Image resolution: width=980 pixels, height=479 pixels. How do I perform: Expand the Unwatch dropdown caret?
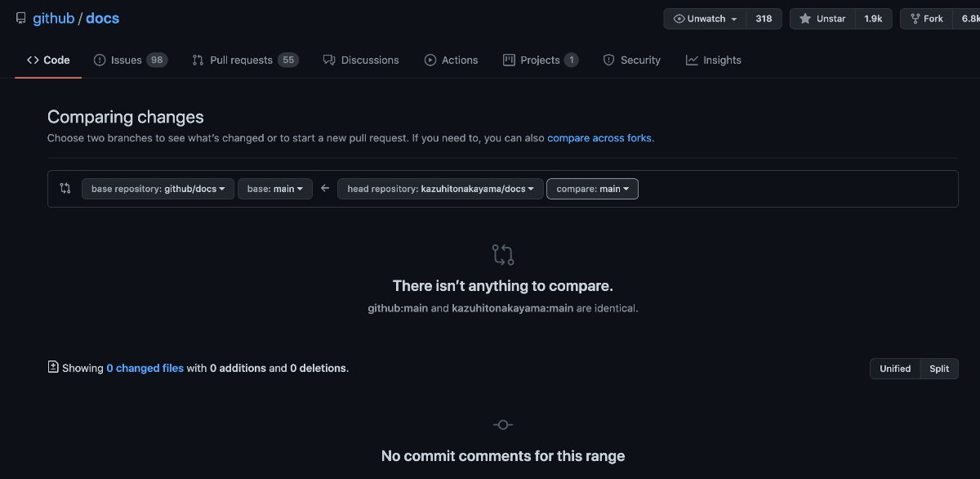point(734,19)
